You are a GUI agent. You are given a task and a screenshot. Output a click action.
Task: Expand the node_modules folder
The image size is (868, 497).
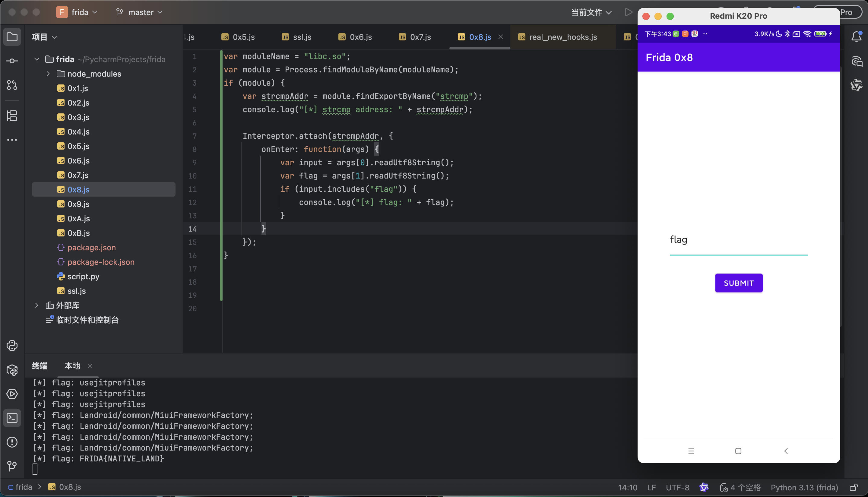coord(48,74)
